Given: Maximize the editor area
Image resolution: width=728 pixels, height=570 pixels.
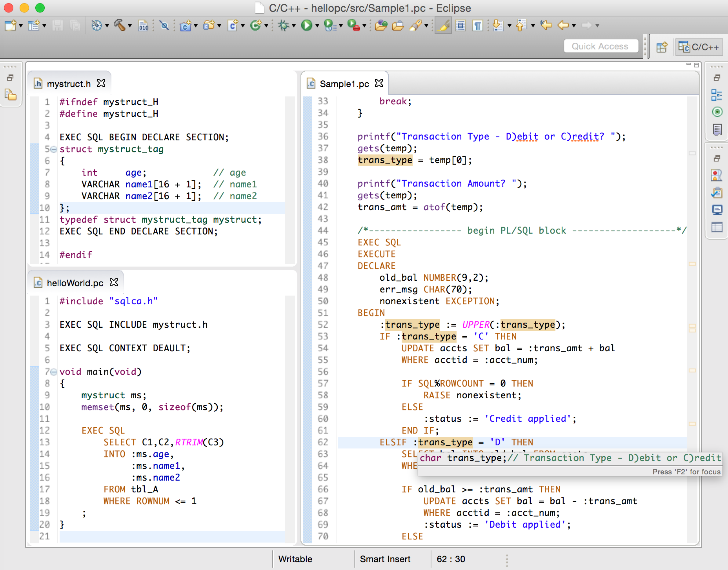Looking at the screenshot, I should (x=697, y=65).
